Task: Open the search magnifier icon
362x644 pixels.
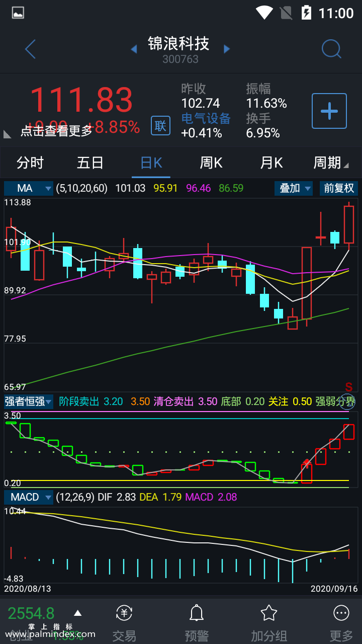Action: 331,49
